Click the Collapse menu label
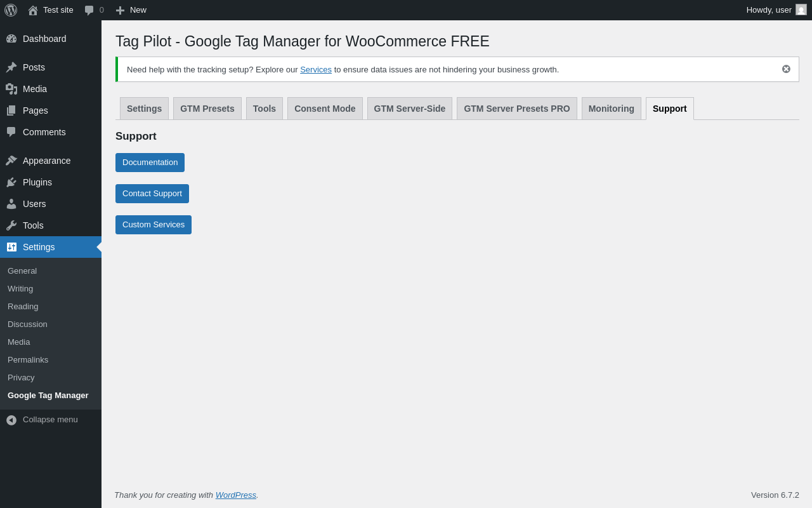This screenshot has height=508, width=812. coord(50,420)
